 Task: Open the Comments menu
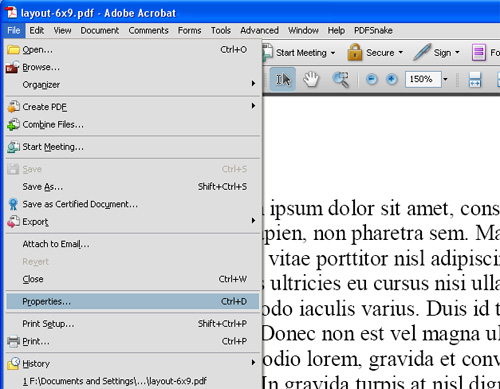tap(148, 30)
